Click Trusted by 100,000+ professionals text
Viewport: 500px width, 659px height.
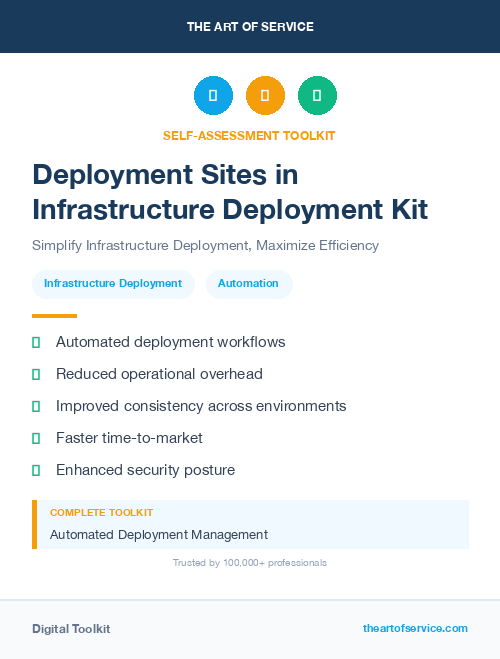[250, 563]
